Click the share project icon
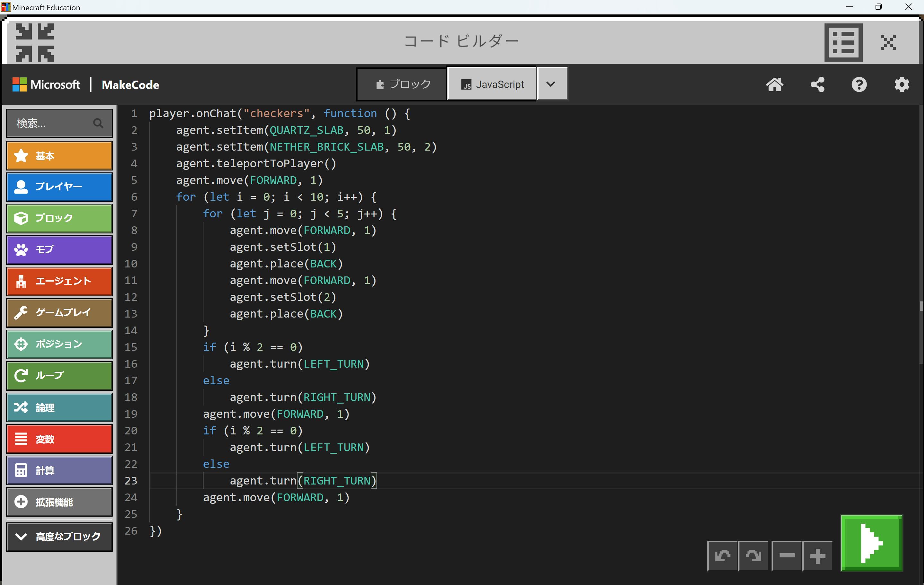The height and width of the screenshot is (585, 924). (817, 84)
